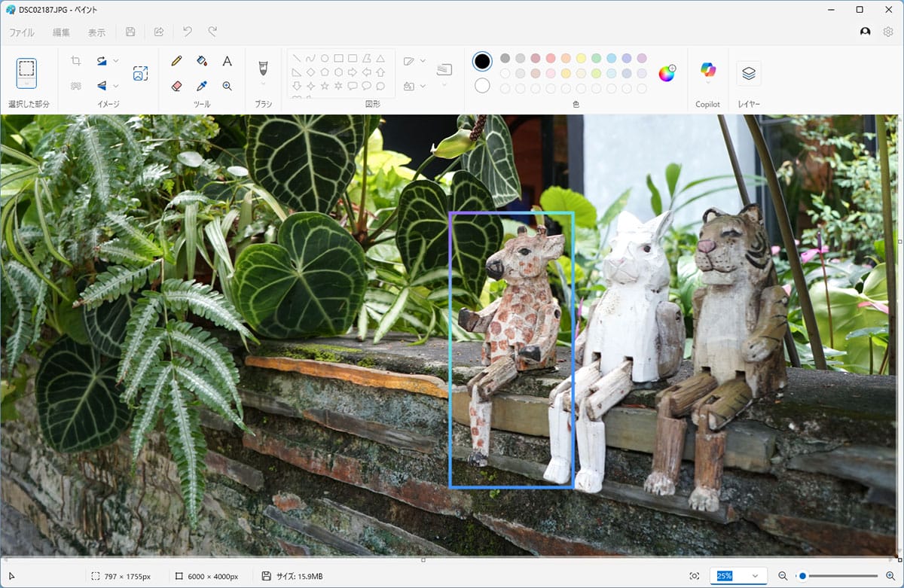The width and height of the screenshot is (904, 588).
Task: Click the rectangular Selection tool button
Action: click(x=26, y=69)
